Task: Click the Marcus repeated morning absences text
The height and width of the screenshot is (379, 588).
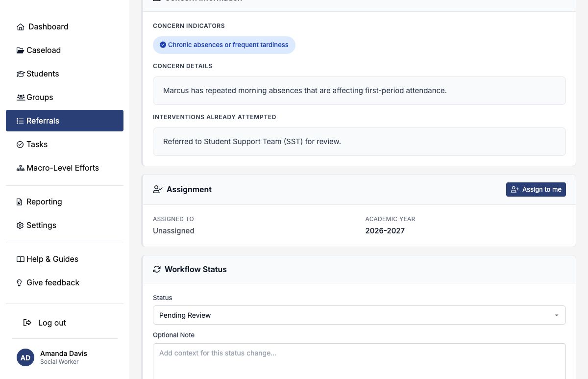Action: (305, 91)
